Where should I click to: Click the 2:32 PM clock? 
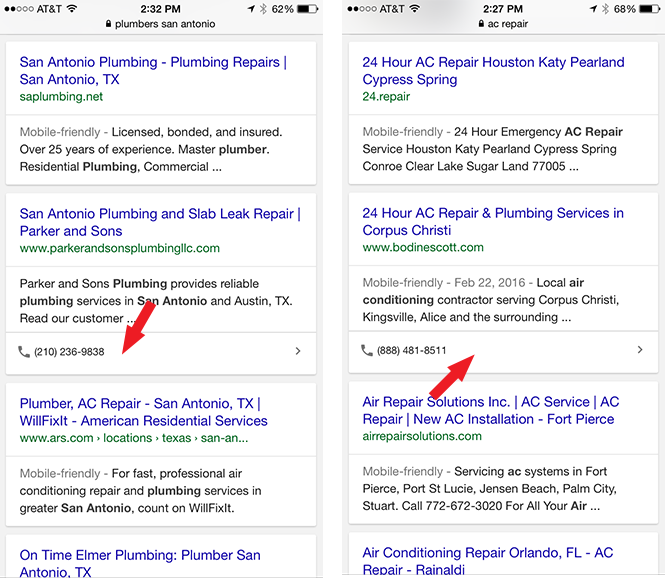point(161,9)
